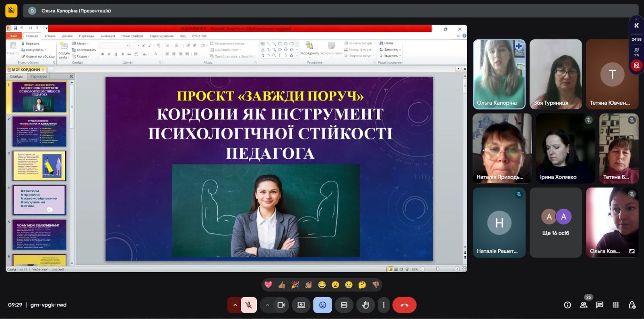Expand video settings arrow beside camera
Image resolution: width=644 pixels, height=319 pixels.
coord(267,305)
